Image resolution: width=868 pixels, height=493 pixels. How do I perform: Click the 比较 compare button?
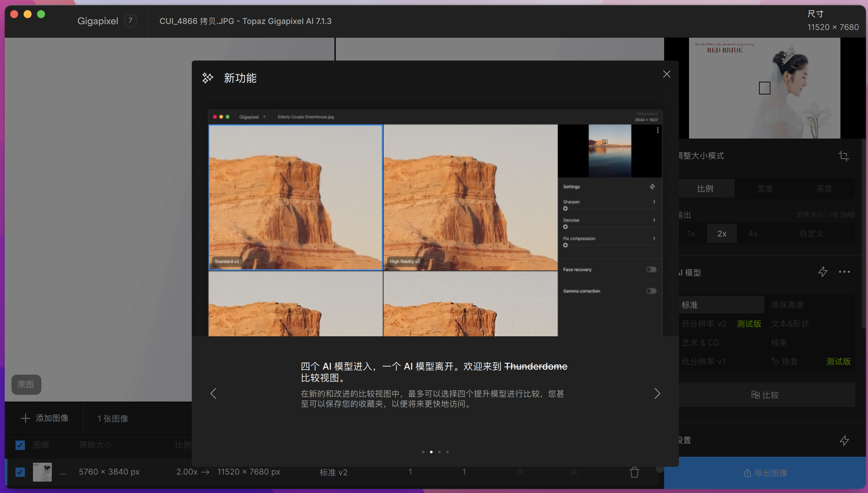765,395
